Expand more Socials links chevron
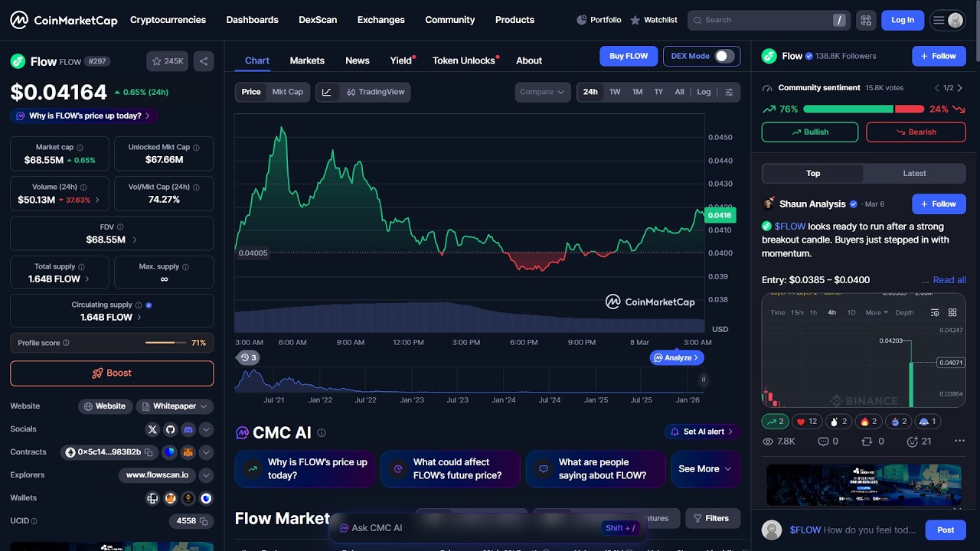The image size is (980, 551). pyautogui.click(x=206, y=429)
